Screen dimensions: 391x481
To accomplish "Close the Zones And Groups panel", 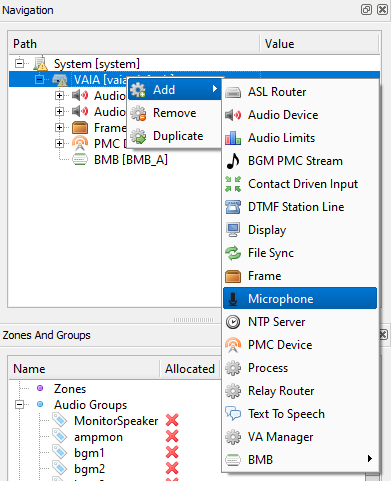I will tap(383, 334).
